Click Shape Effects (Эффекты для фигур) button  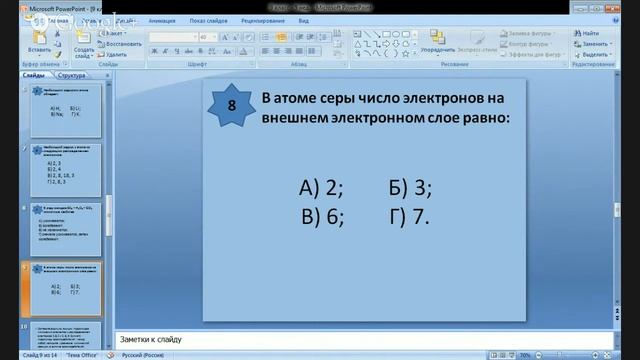pyautogui.click(x=533, y=55)
